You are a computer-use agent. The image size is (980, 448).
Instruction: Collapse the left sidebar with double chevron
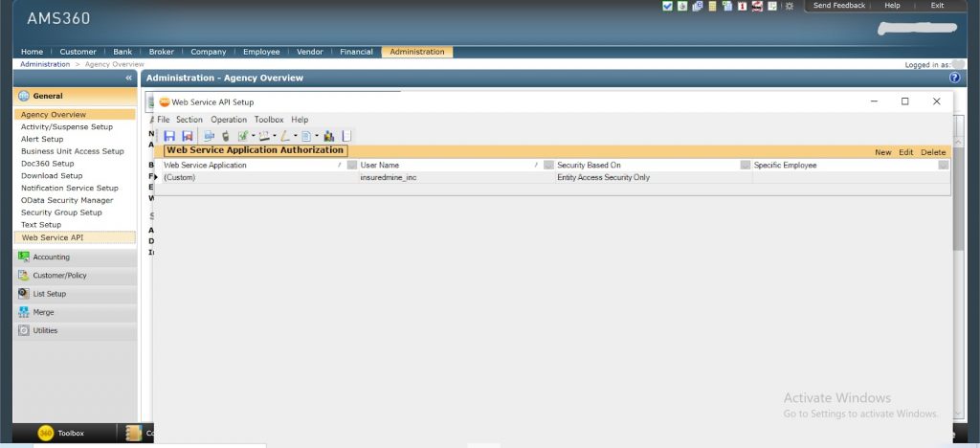[129, 78]
